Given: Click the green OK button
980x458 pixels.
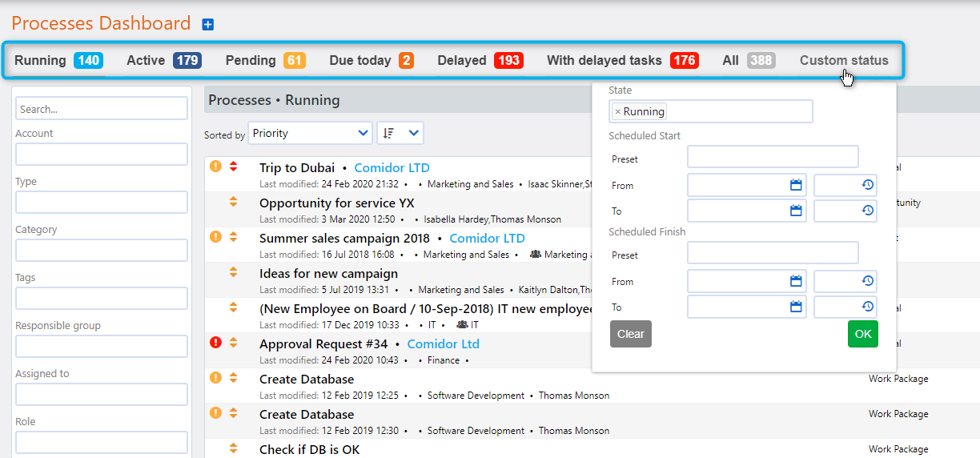Looking at the screenshot, I should tap(863, 334).
